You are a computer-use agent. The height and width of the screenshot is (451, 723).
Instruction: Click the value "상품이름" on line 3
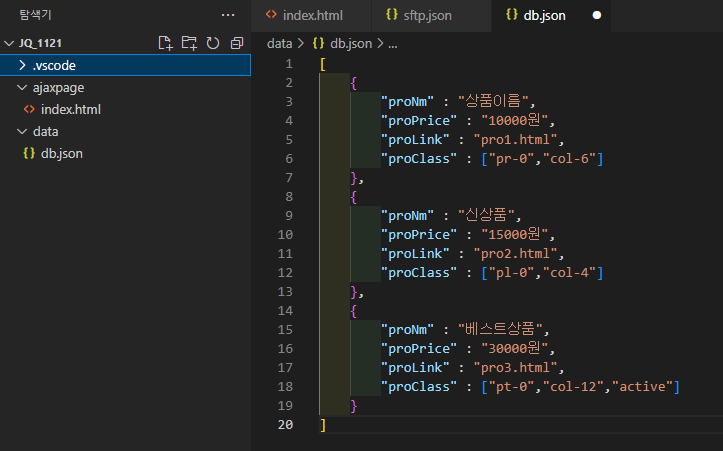[x=492, y=101]
